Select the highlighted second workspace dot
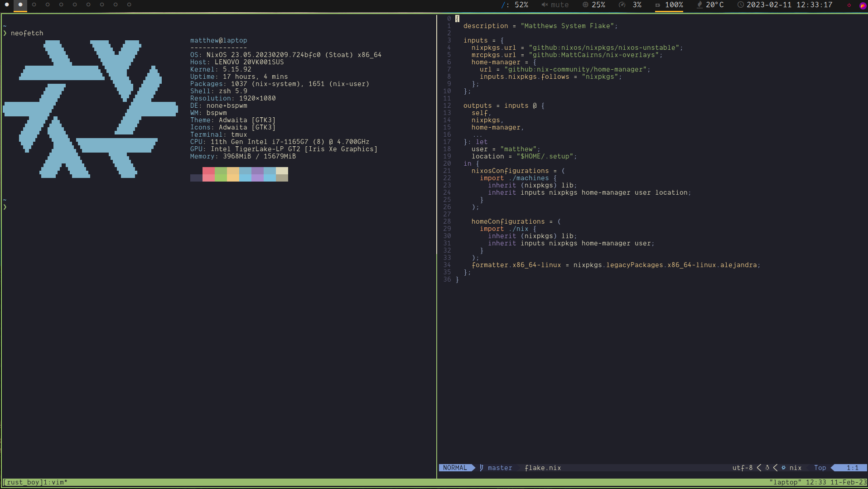Image resolution: width=868 pixels, height=489 pixels. [x=20, y=5]
